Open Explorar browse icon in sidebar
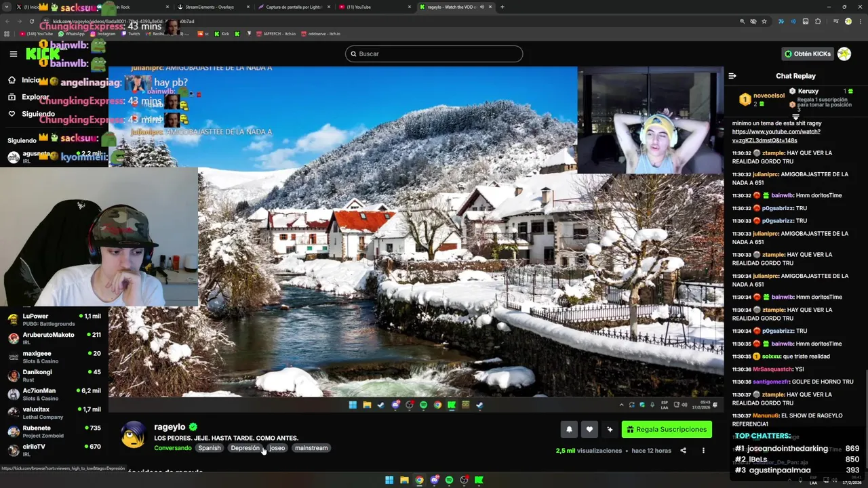Screen dimensions: 868x488 point(12,97)
